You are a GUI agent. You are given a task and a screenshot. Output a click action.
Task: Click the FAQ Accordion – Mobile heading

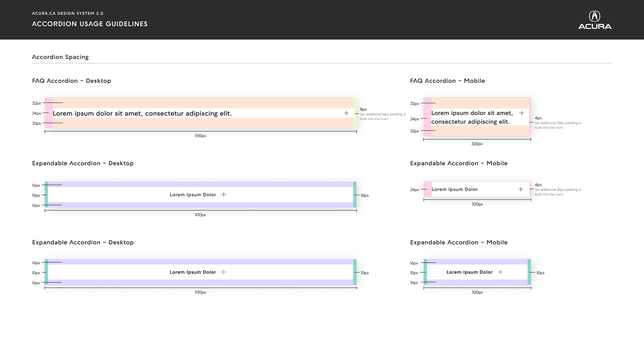pos(447,81)
